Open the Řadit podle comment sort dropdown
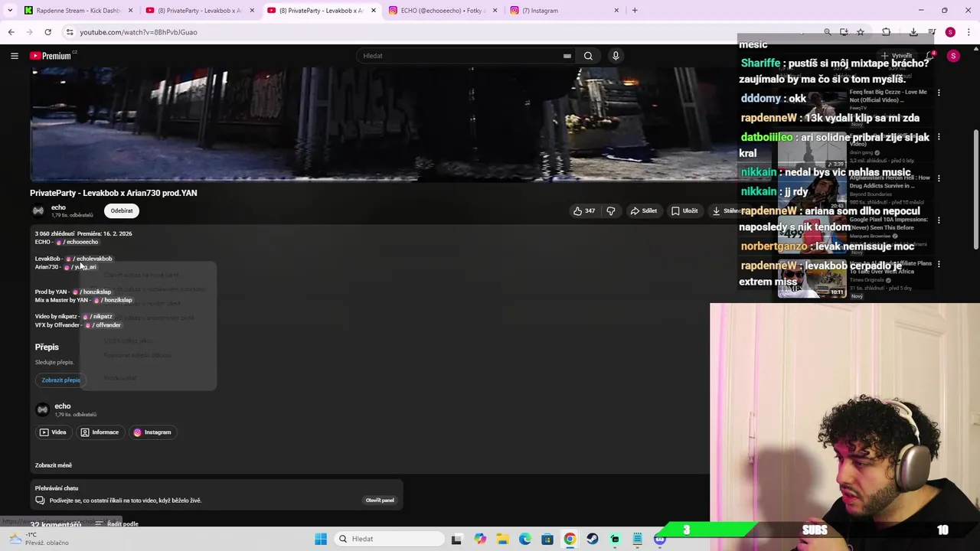980x551 pixels. (116, 523)
